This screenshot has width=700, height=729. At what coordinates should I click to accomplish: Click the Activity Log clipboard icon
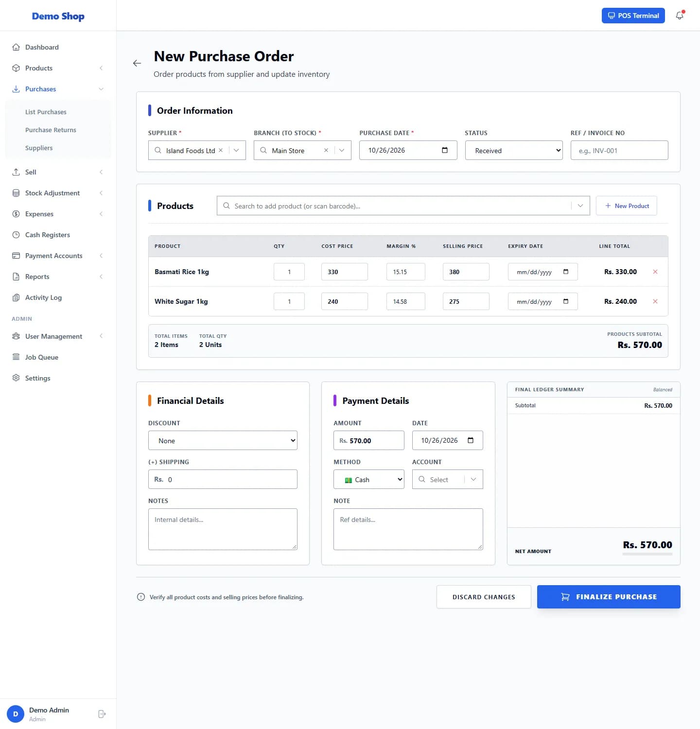(x=16, y=297)
